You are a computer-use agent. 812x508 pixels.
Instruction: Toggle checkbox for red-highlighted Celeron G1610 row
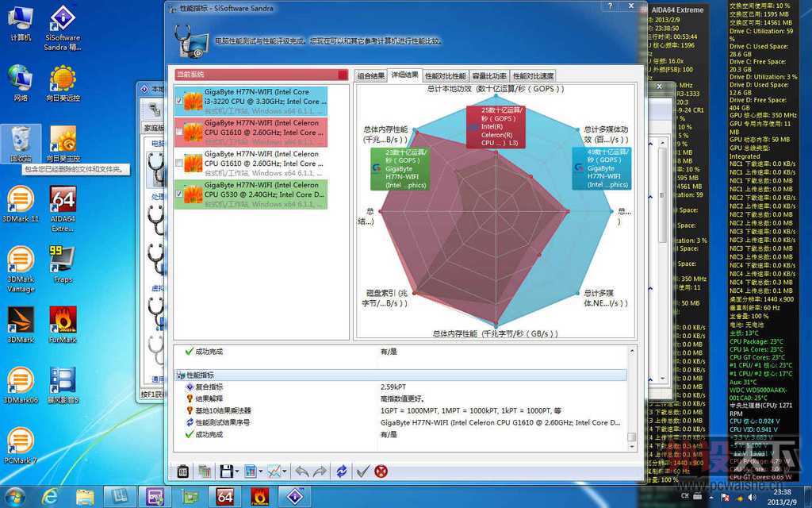pyautogui.click(x=179, y=133)
